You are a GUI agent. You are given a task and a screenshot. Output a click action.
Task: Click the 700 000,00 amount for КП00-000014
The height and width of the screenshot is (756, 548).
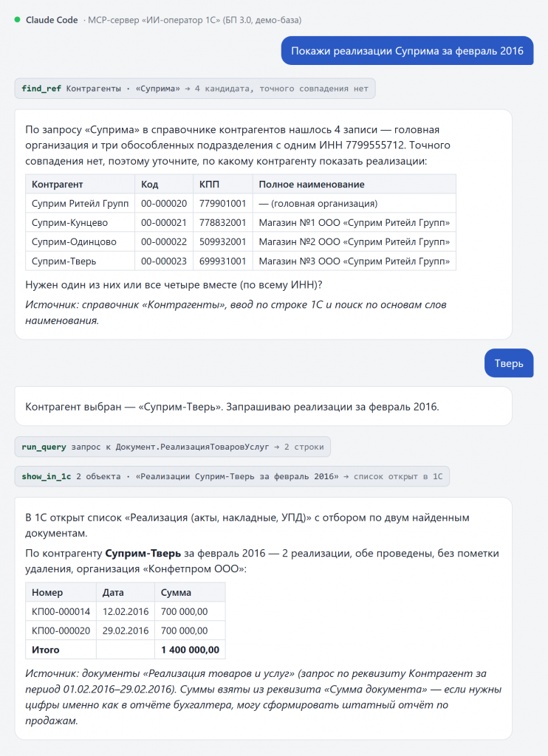(x=190, y=611)
